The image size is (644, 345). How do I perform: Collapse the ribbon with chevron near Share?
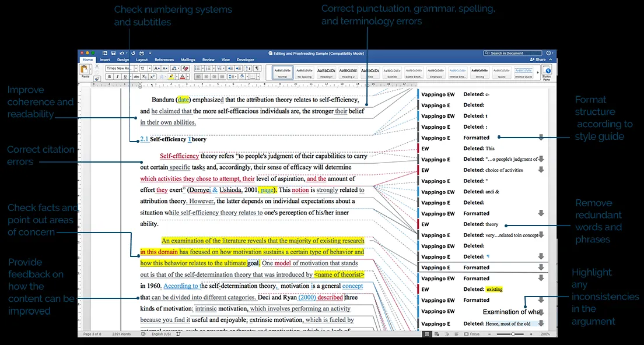pos(551,59)
